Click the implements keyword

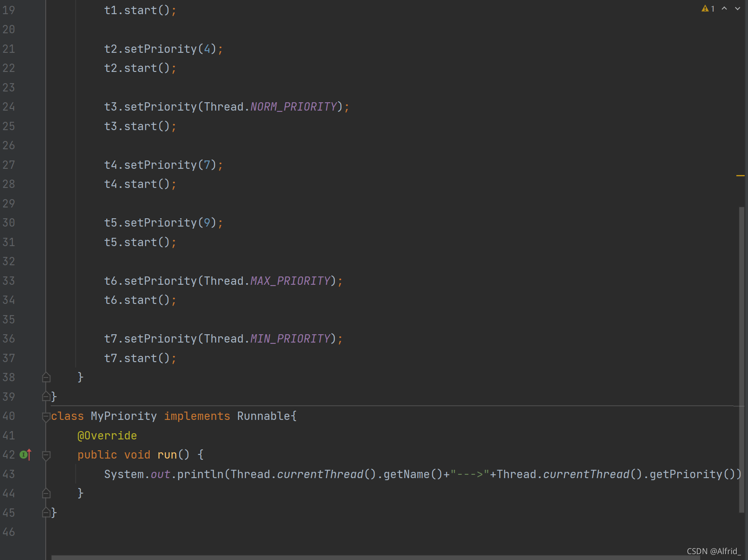click(x=197, y=416)
